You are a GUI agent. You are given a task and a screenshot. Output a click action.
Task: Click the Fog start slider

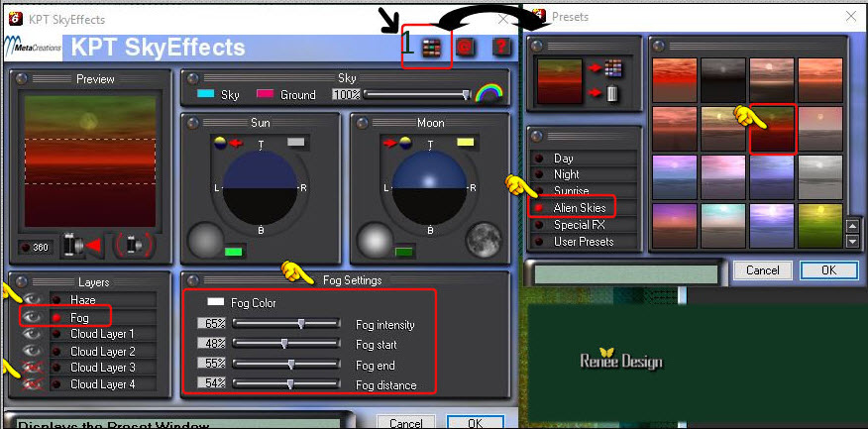286,344
